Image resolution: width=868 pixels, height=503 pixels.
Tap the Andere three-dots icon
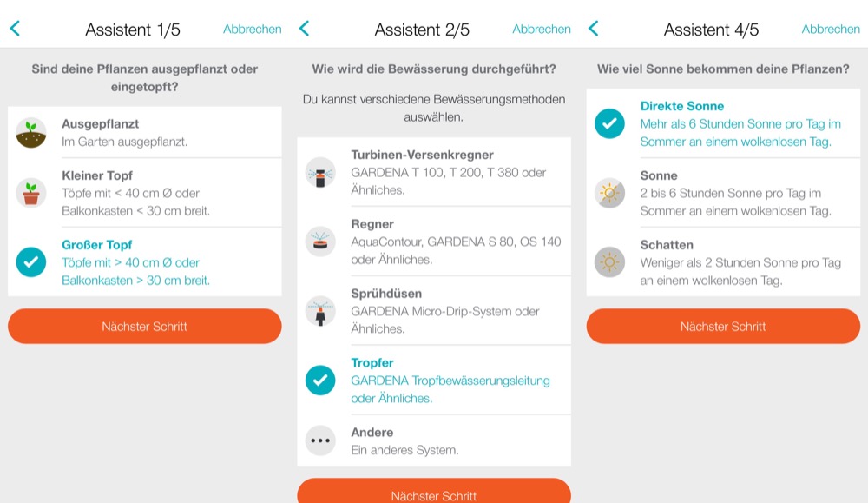pyautogui.click(x=320, y=441)
